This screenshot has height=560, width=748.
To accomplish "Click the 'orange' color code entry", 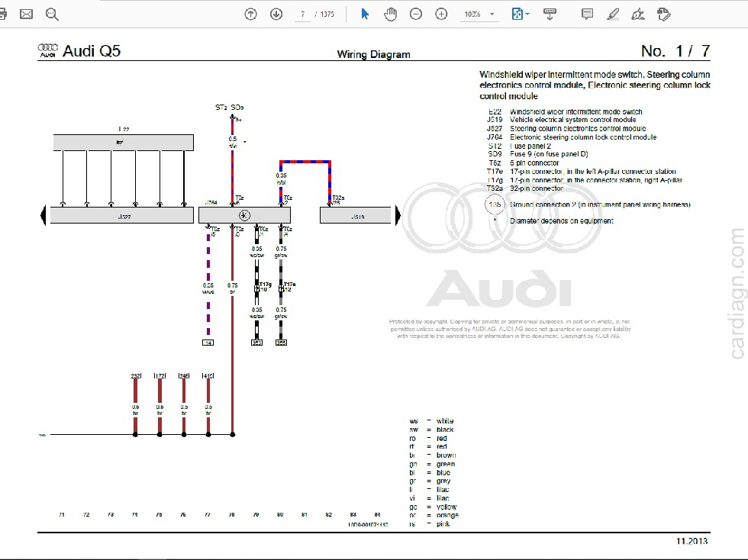I will coord(447,515).
